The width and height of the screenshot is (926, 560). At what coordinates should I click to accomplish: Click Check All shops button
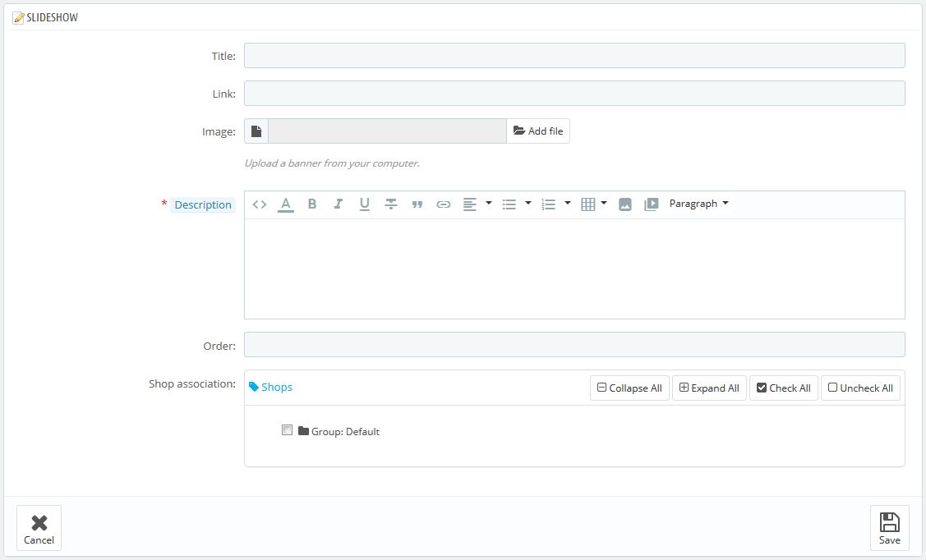[783, 388]
